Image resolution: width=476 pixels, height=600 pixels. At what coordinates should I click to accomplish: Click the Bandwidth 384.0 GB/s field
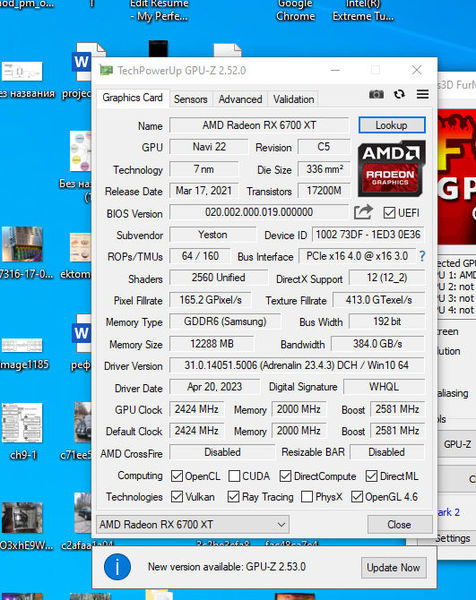coord(378,344)
